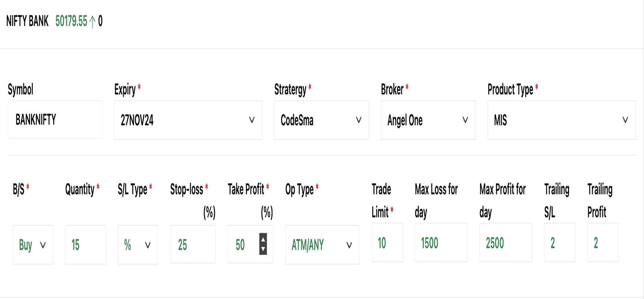Click the green up arrow beside price

pos(93,22)
